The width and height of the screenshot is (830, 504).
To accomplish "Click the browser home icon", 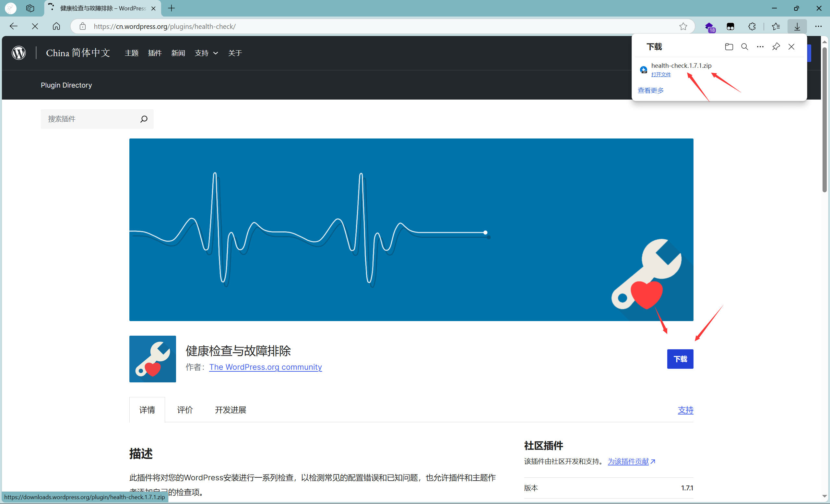I will point(56,26).
